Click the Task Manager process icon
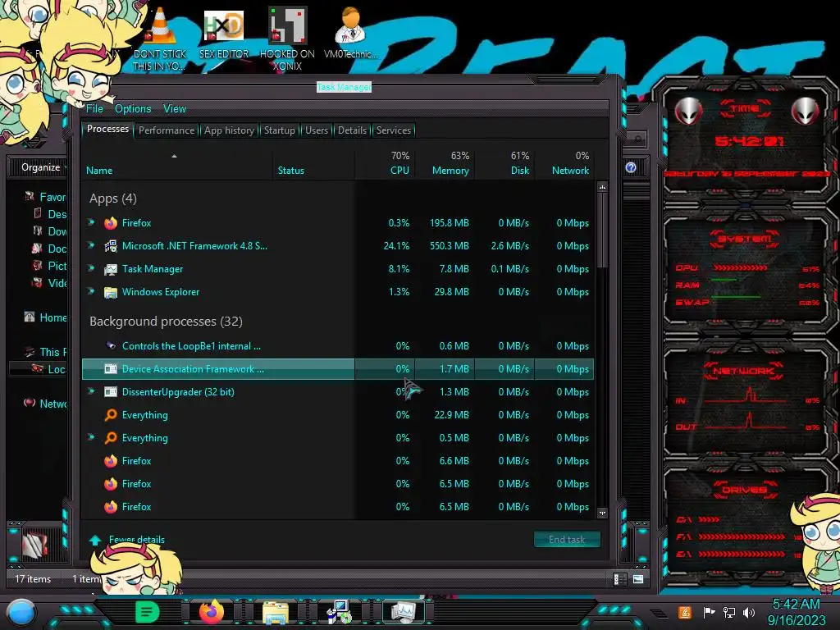The height and width of the screenshot is (630, 840). coord(111,269)
